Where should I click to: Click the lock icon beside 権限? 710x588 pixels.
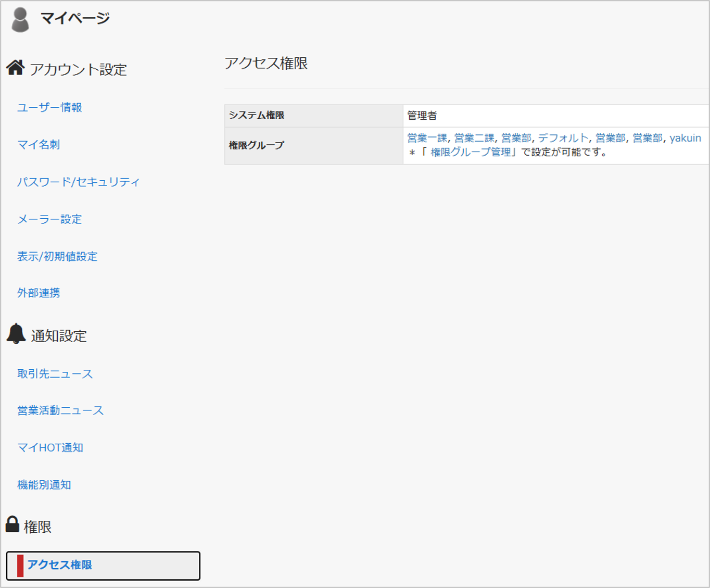[12, 524]
